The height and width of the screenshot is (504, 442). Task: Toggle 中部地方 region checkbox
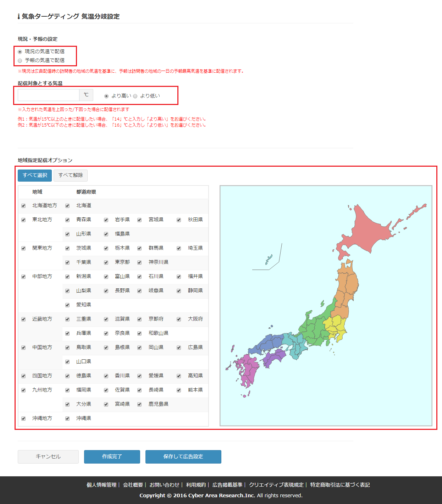tap(23, 277)
